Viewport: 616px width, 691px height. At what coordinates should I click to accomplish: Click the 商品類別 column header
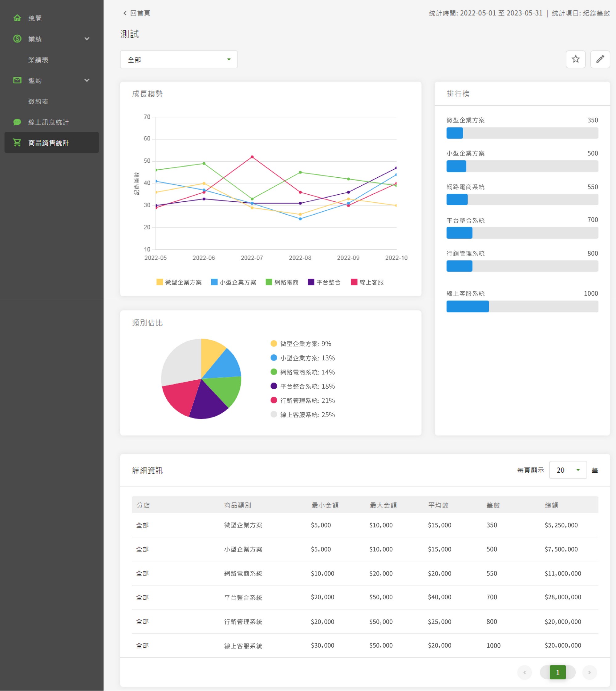point(237,505)
